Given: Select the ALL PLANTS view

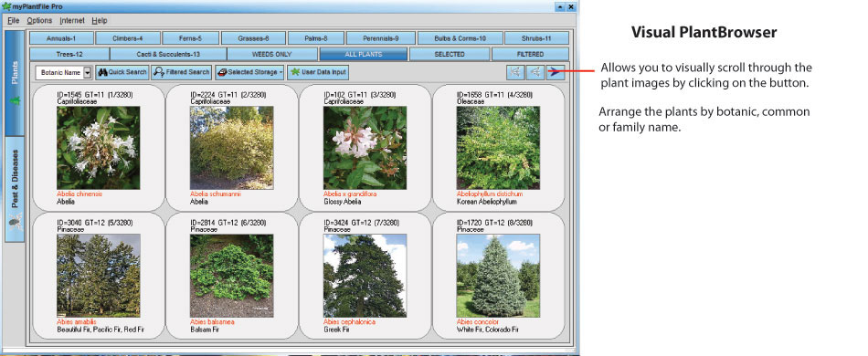Looking at the screenshot, I should coord(363,54).
